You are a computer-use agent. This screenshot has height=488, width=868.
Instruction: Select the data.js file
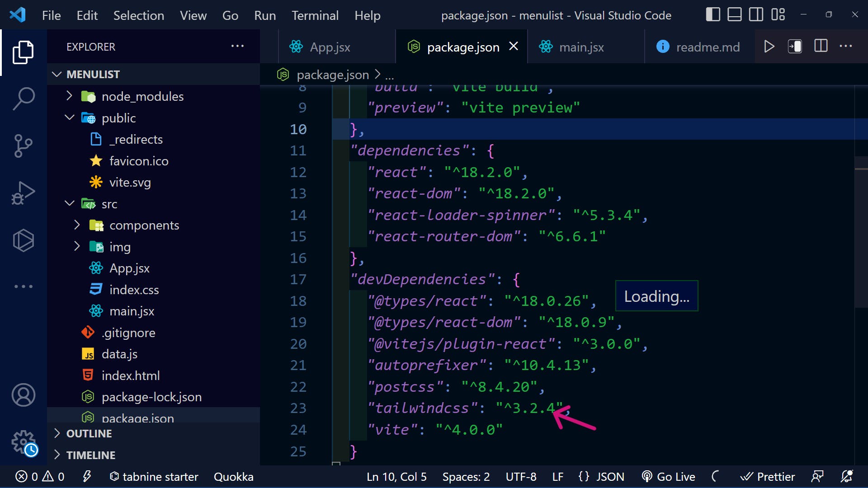coord(119,354)
